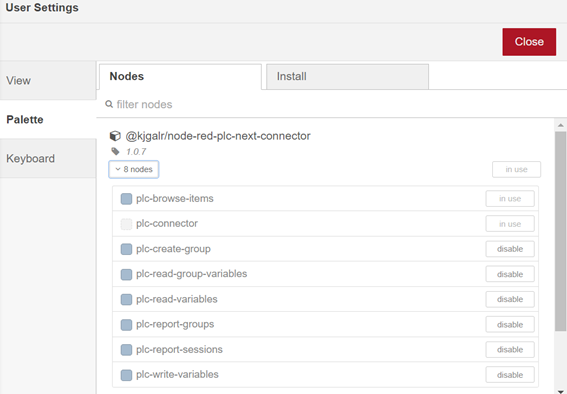This screenshot has width=567, height=394.
Task: Click the node swatch beside plc-report-sessions
Action: tap(126, 350)
